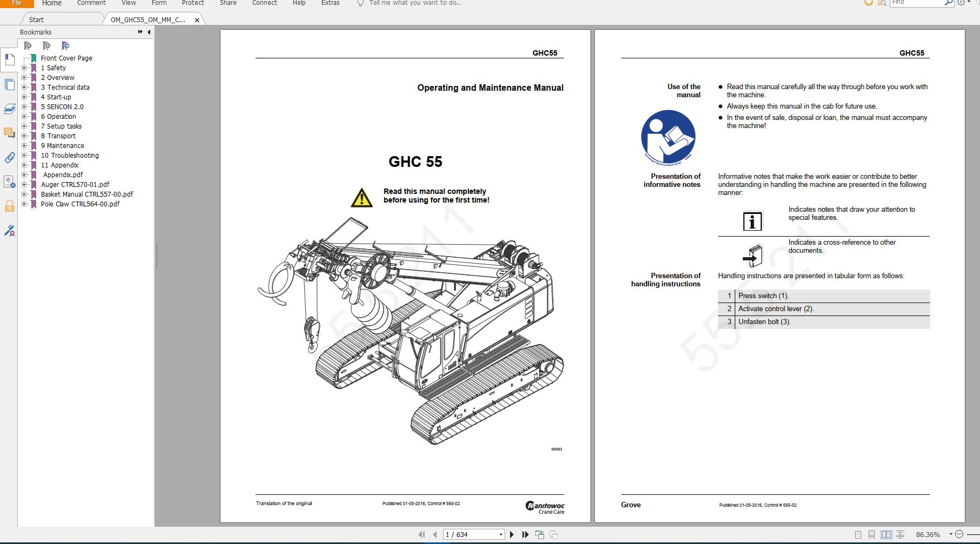Click the zoom out minus button

pos(959,534)
